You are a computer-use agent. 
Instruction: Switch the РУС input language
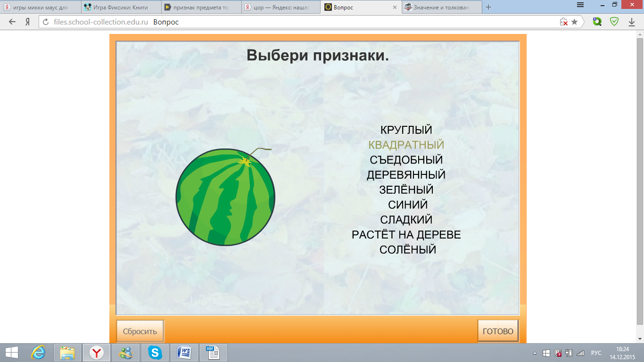596,353
